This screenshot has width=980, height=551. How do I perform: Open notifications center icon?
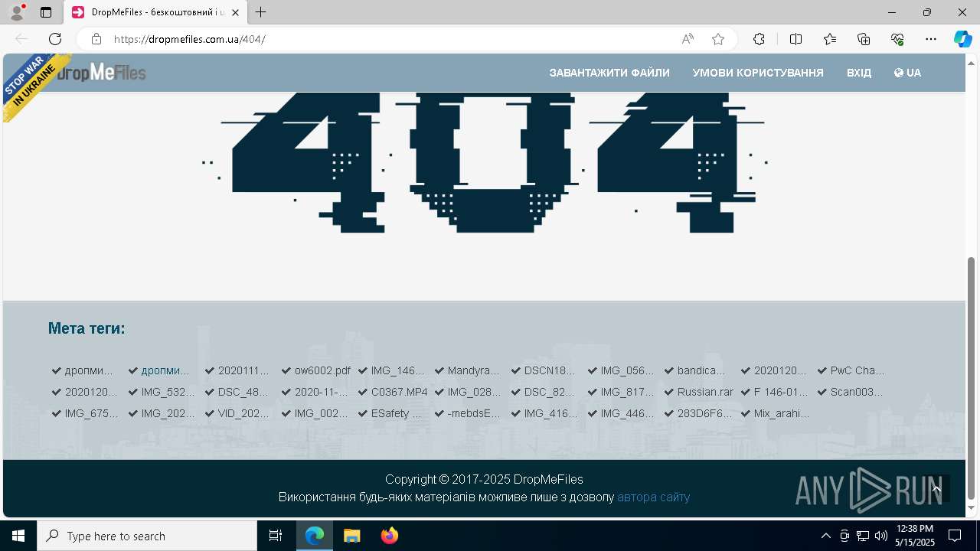tap(955, 536)
